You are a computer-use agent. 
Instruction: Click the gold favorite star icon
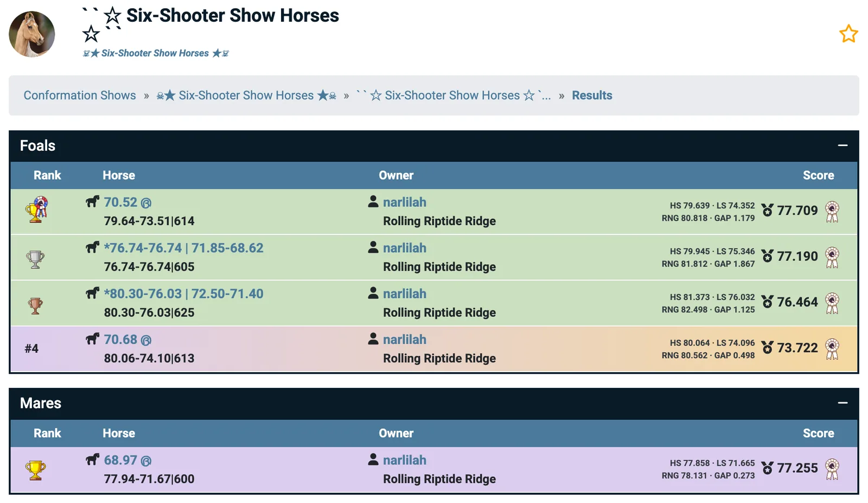click(x=848, y=34)
